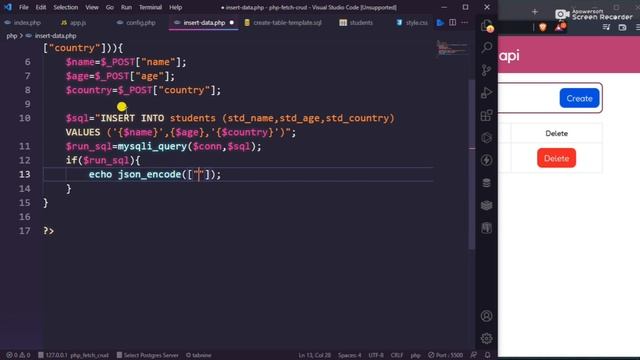Open the database cylinder view in the activity bar
Screen dimensions: 640x360
pos(487,182)
